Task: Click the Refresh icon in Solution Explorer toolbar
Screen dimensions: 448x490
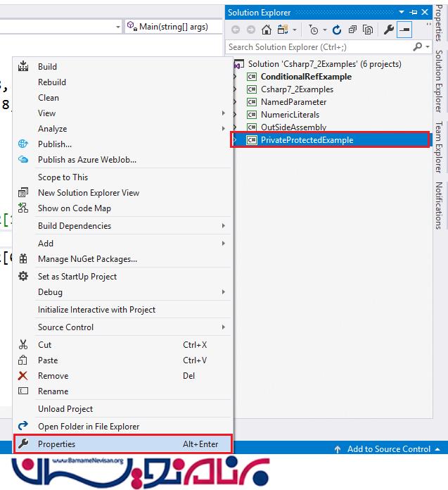Action: coord(337,30)
